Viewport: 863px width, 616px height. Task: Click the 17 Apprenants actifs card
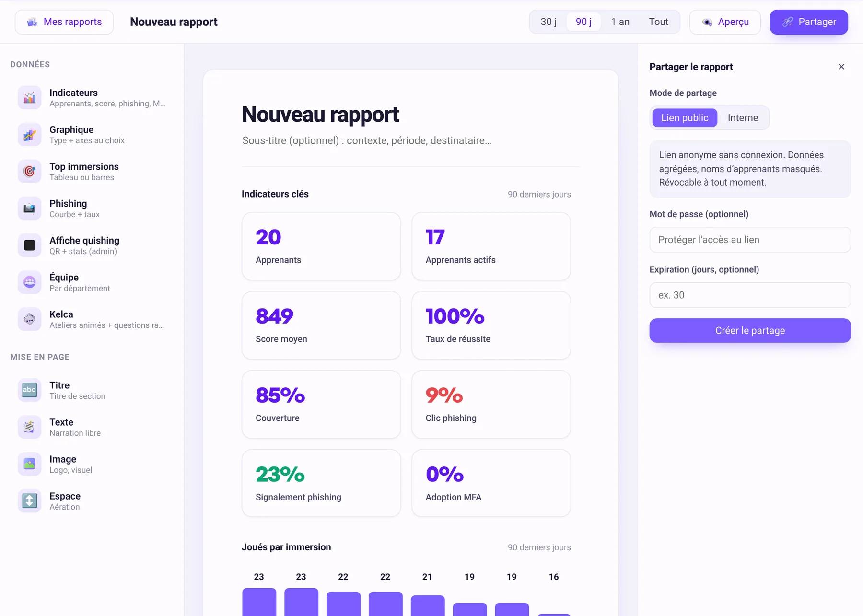(491, 246)
